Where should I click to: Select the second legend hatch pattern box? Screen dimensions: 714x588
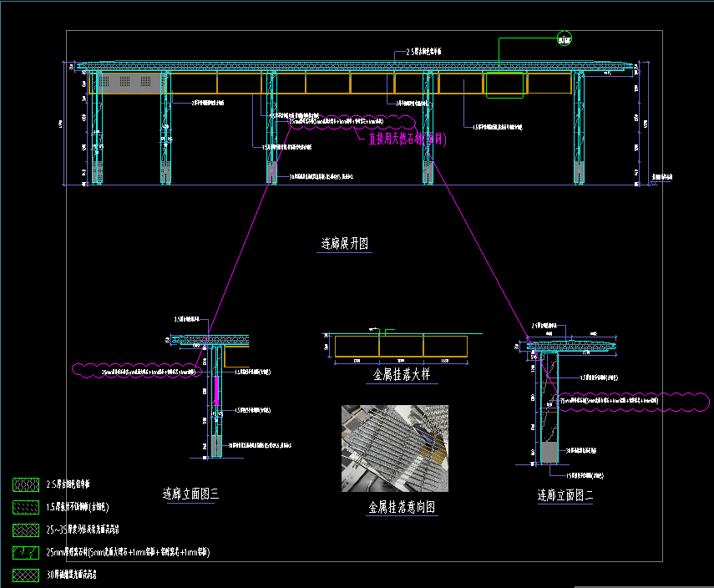tap(26, 507)
